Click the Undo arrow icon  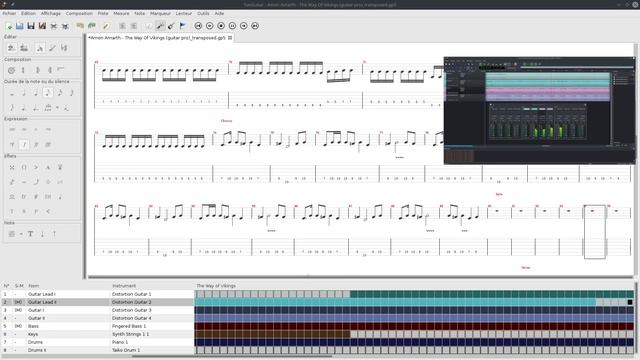[80, 26]
